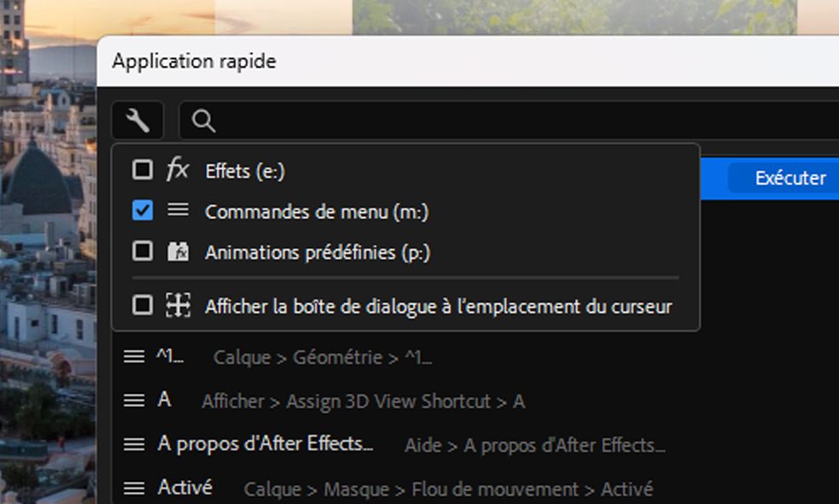
Task: Click the magnifying glass search icon
Action: click(203, 121)
